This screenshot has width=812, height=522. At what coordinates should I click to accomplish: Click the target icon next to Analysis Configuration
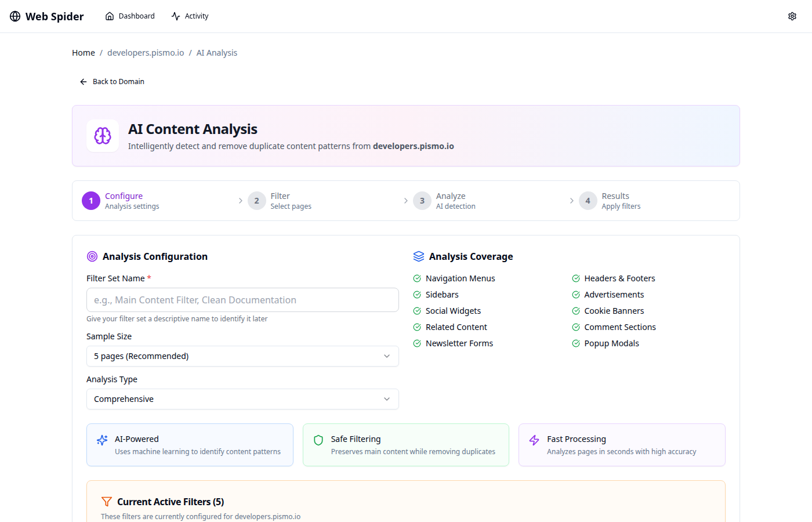pyautogui.click(x=92, y=256)
